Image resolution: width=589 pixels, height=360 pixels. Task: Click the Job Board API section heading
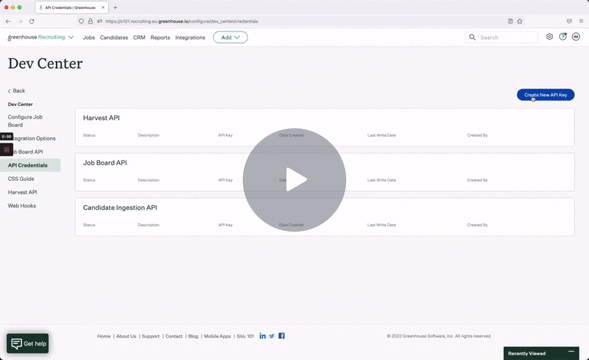105,163
